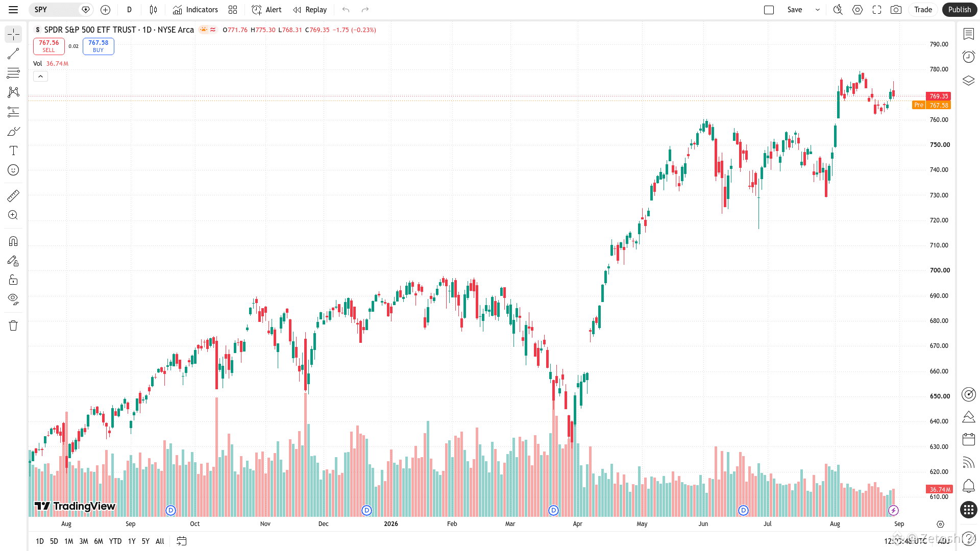The width and height of the screenshot is (980, 551).
Task: Open notifications bell panel
Action: tap(968, 486)
